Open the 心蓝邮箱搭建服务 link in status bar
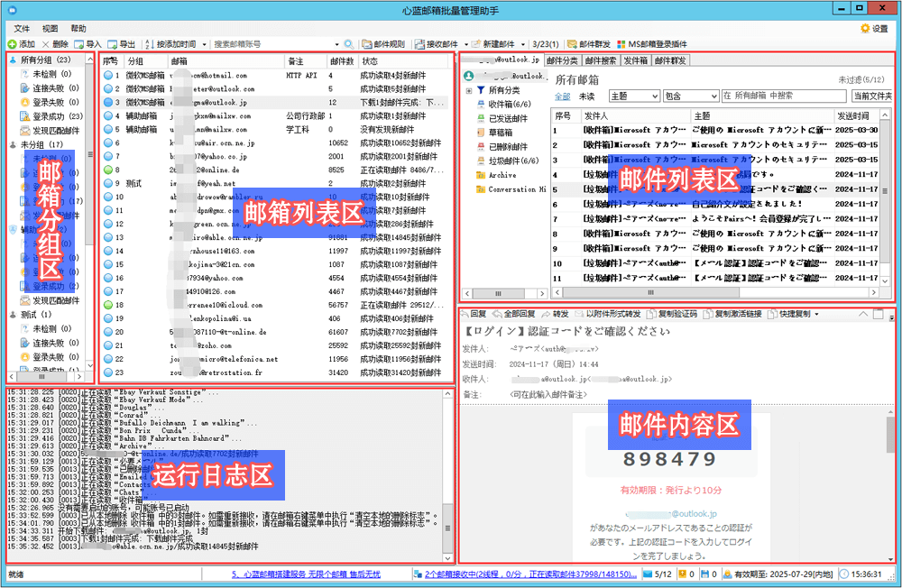 (306, 574)
